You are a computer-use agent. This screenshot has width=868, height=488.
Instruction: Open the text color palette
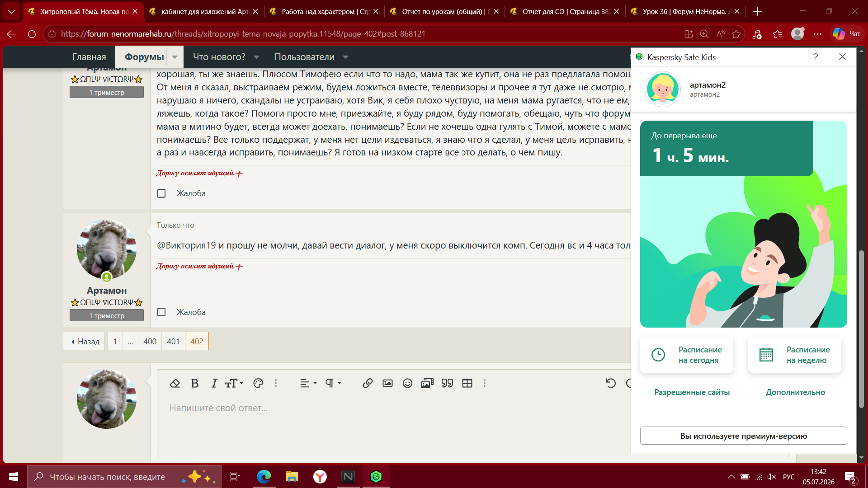click(258, 383)
